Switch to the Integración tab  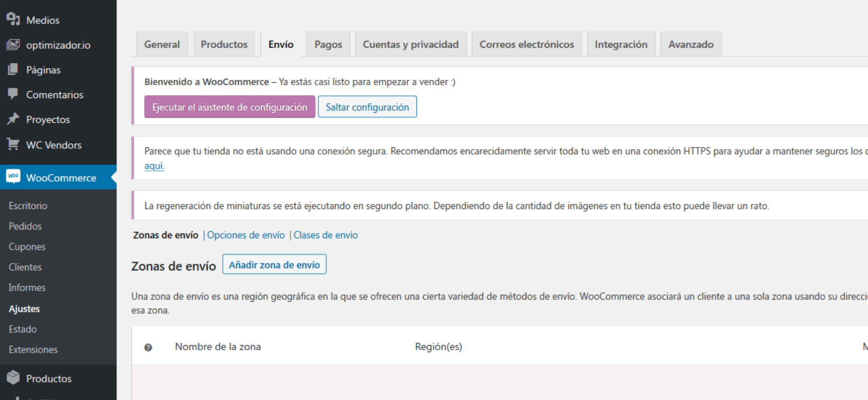coord(621,44)
